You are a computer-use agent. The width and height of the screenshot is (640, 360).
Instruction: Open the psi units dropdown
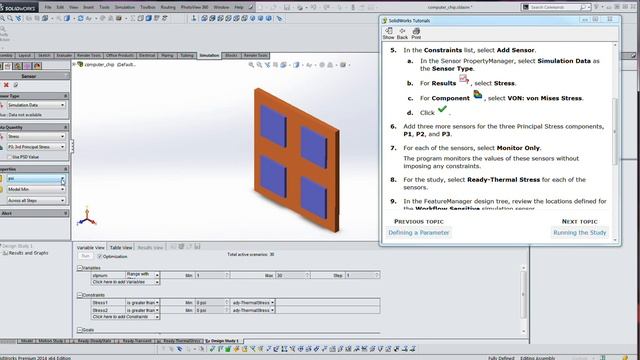click(36, 179)
